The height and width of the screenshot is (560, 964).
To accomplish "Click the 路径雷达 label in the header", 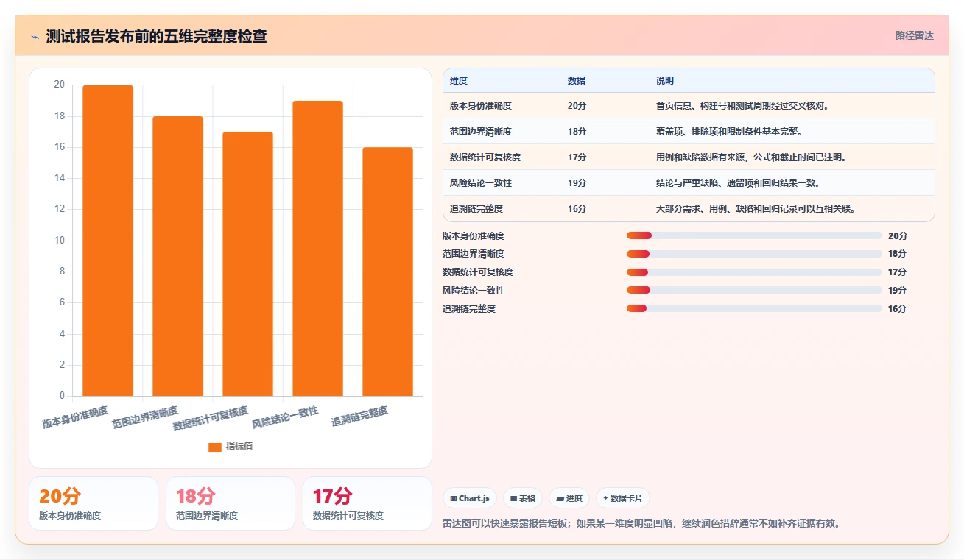I will pos(915,35).
